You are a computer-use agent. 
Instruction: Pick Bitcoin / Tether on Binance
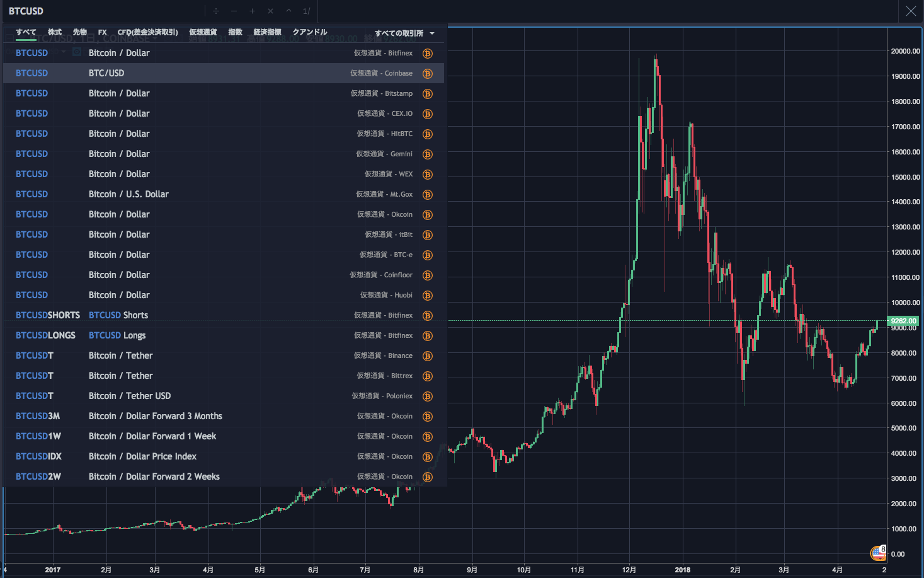(224, 355)
